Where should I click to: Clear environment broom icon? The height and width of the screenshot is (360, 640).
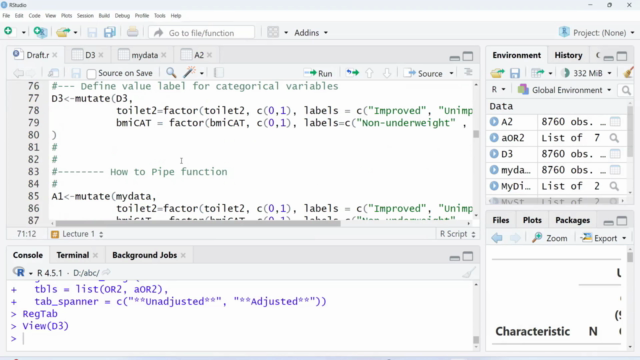(x=629, y=73)
